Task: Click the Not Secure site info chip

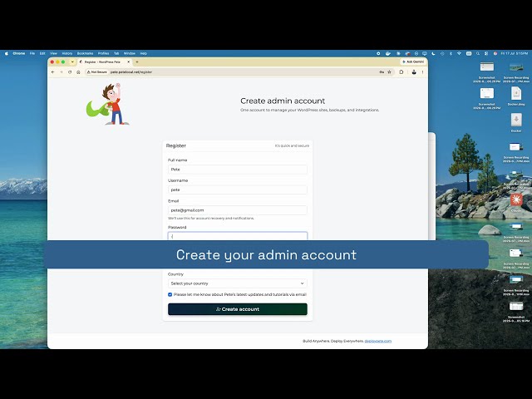Action: pyautogui.click(x=97, y=72)
